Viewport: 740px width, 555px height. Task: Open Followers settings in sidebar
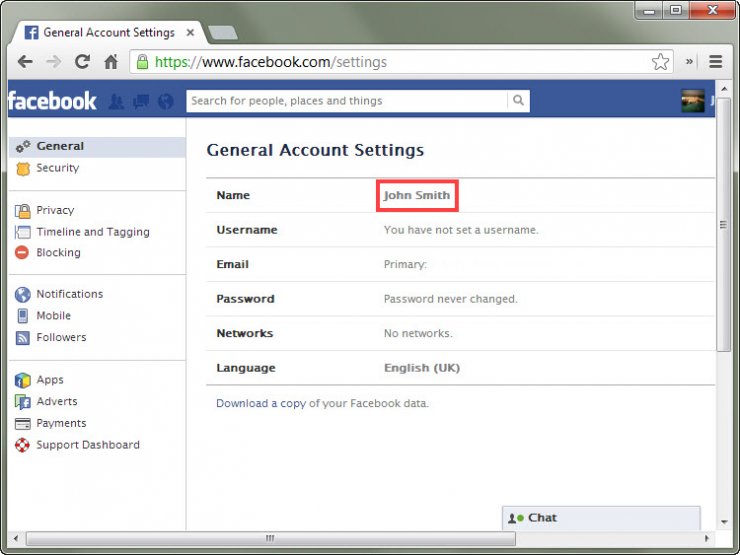click(x=61, y=337)
